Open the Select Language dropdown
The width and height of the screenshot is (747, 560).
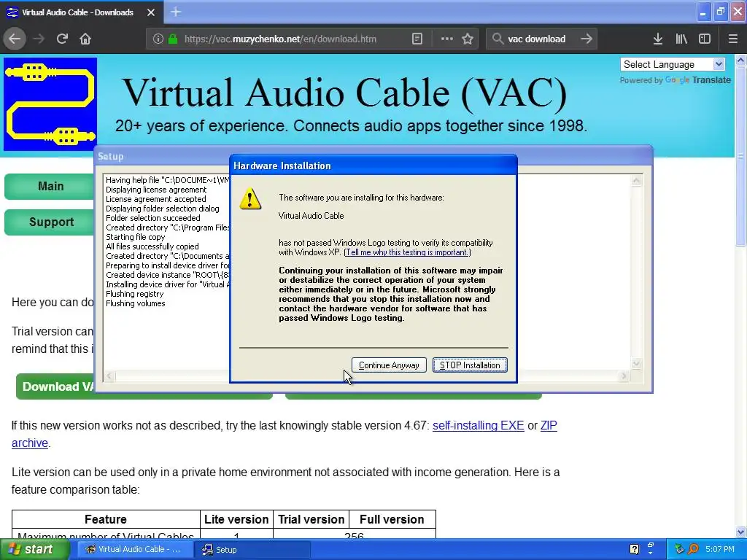672,64
